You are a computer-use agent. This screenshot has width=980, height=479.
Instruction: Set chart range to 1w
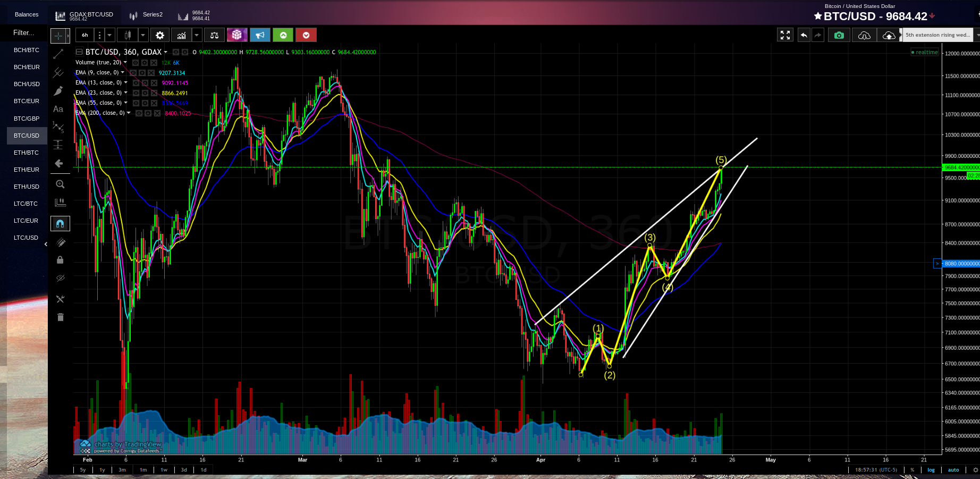(164, 470)
